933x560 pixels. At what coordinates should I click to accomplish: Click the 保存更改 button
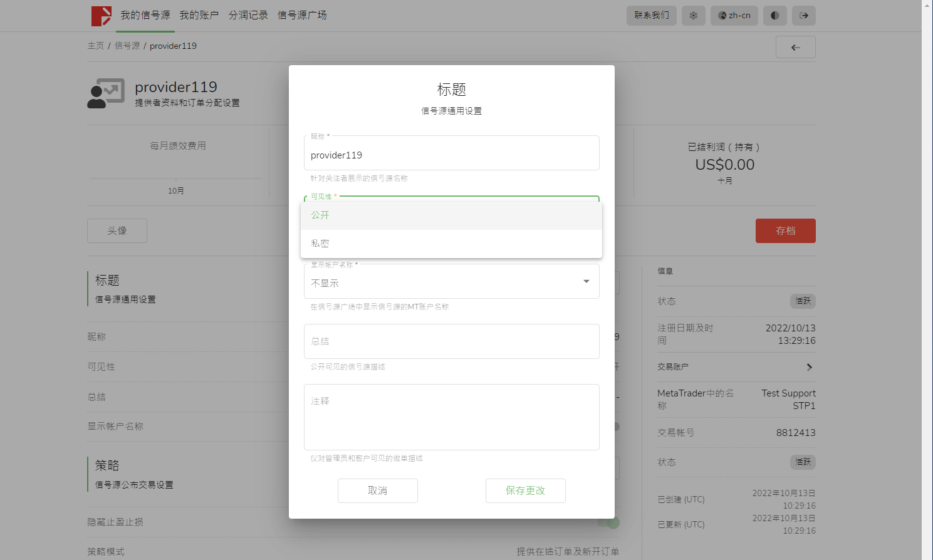click(525, 490)
